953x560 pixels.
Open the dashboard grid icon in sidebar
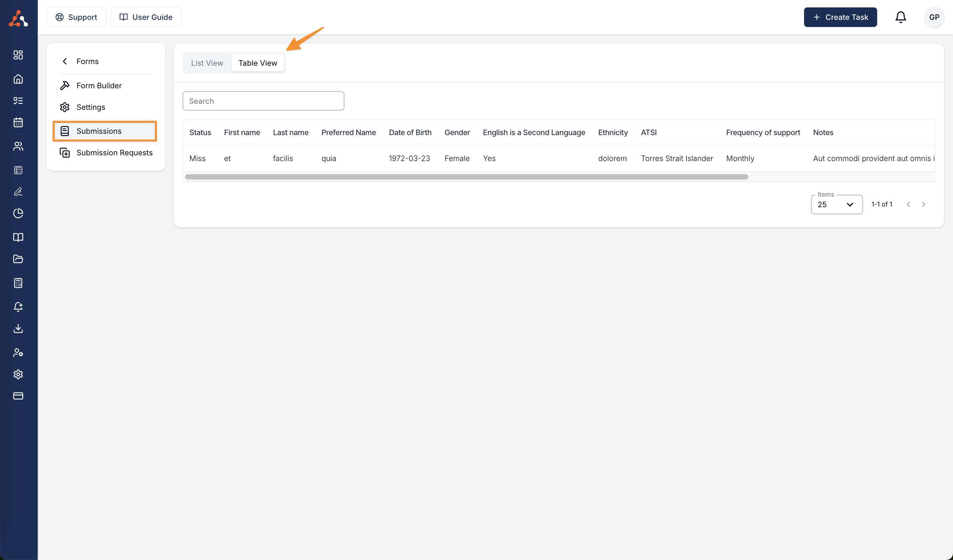click(x=18, y=55)
